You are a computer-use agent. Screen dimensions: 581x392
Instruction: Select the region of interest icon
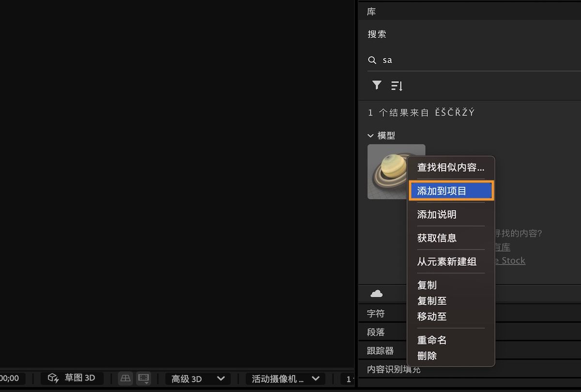[x=143, y=378]
